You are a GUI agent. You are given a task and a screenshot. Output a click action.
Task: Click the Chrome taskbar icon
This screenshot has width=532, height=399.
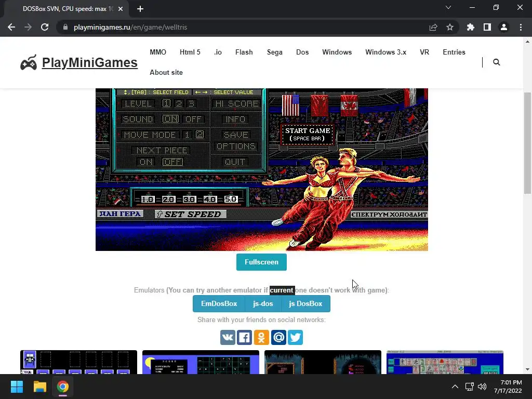coord(62,387)
